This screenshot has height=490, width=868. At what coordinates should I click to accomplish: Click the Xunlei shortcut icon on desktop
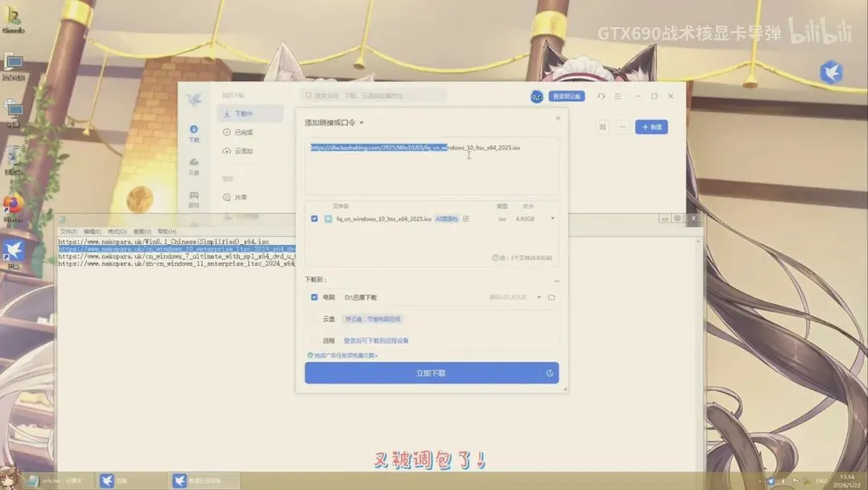(14, 253)
